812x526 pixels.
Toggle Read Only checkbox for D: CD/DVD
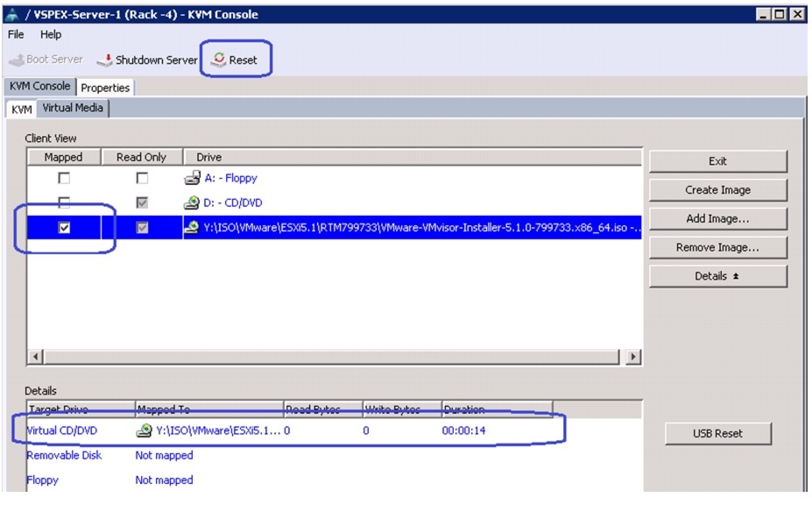pyautogui.click(x=142, y=203)
